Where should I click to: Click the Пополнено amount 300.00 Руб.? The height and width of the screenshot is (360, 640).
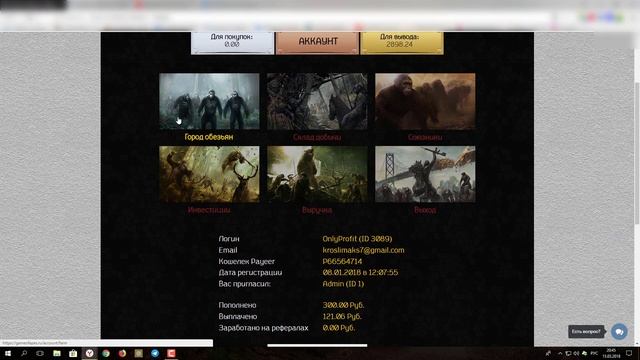(x=343, y=305)
